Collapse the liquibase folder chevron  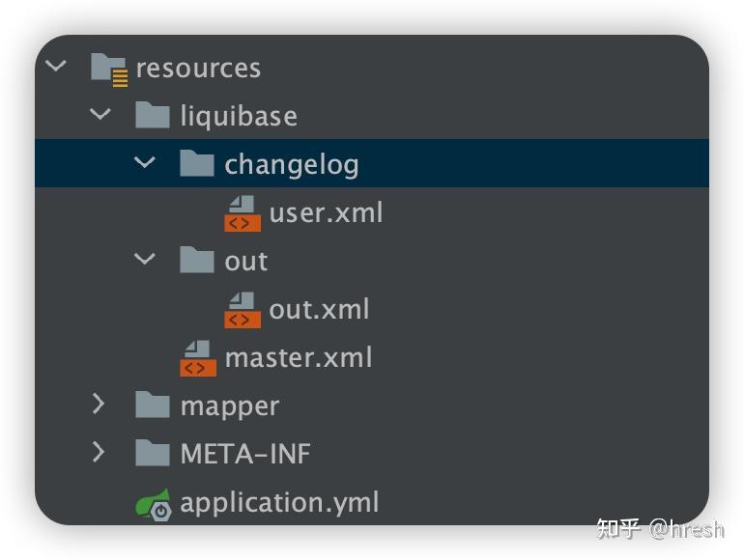tap(100, 115)
